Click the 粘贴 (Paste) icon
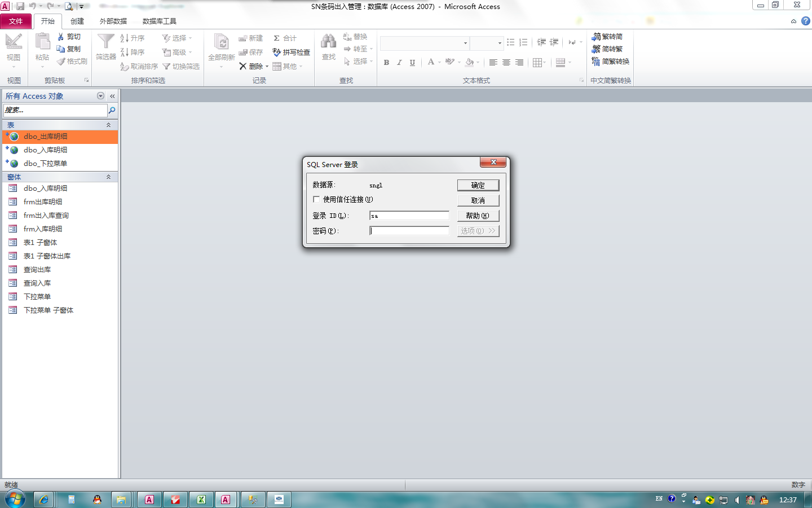 pos(42,42)
